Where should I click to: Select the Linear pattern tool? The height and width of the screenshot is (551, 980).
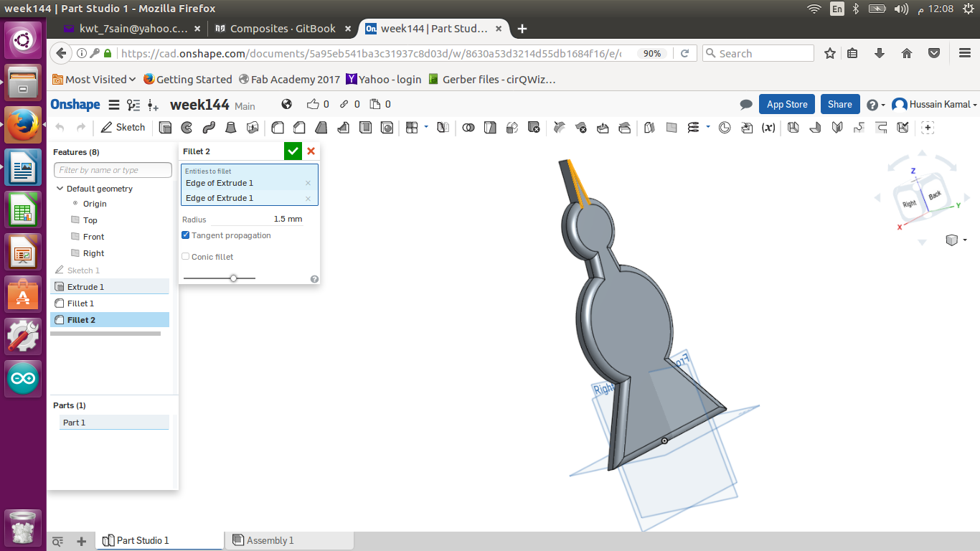[x=412, y=128]
